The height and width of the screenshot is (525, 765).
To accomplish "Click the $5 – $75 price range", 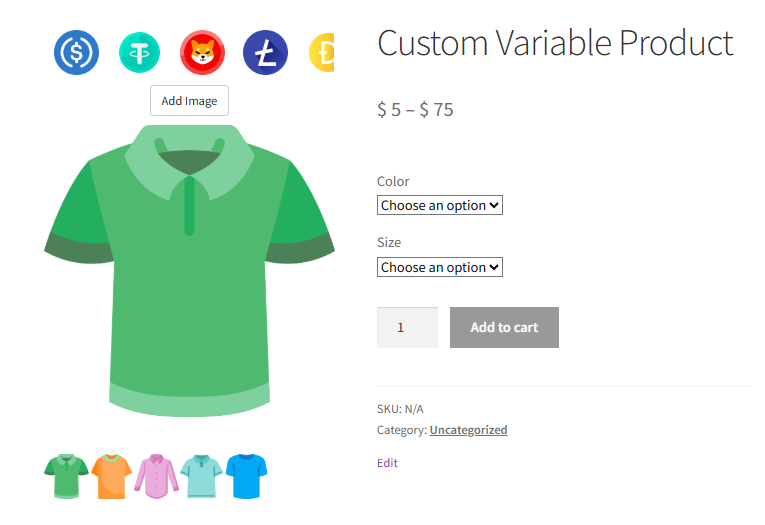I will coord(415,110).
